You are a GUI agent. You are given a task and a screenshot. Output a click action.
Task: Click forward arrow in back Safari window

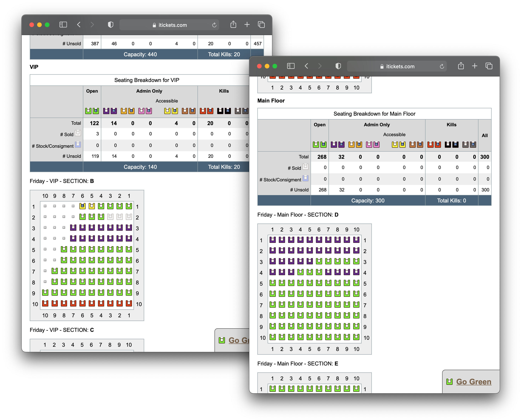(x=92, y=25)
